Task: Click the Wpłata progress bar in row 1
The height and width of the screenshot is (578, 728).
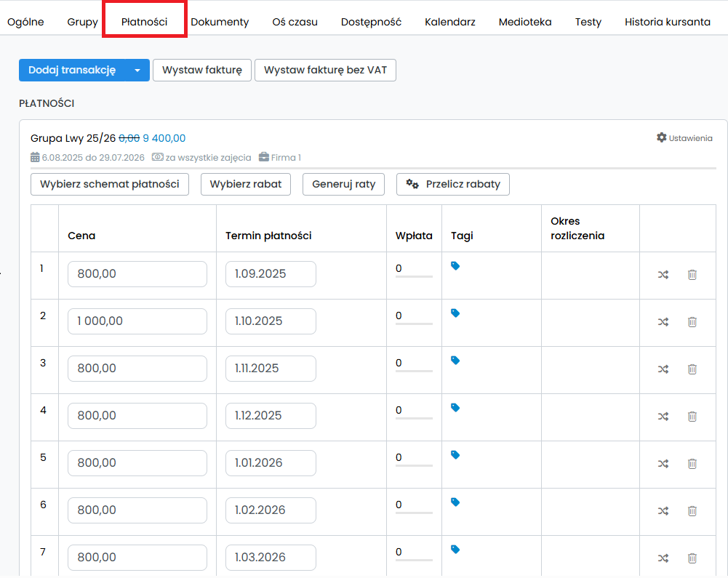Action: [414, 276]
